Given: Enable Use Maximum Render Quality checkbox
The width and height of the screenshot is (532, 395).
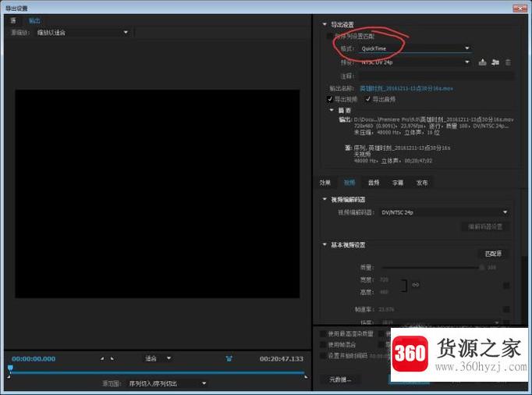Looking at the screenshot, I should pyautogui.click(x=323, y=334).
